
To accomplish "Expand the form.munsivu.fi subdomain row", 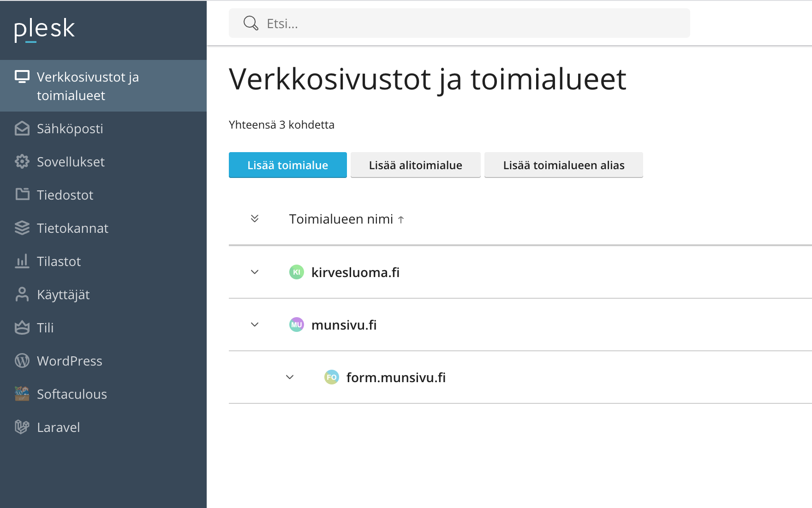I will 290,377.
